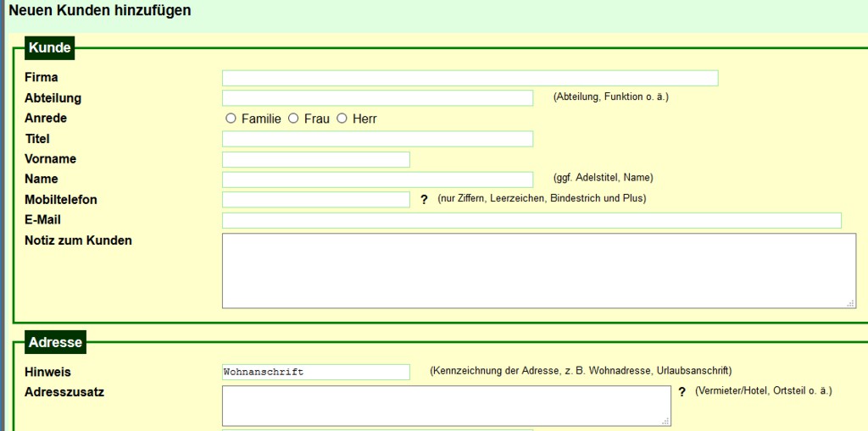Image resolution: width=868 pixels, height=431 pixels.
Task: Click the Kunde section heading
Action: tap(49, 47)
